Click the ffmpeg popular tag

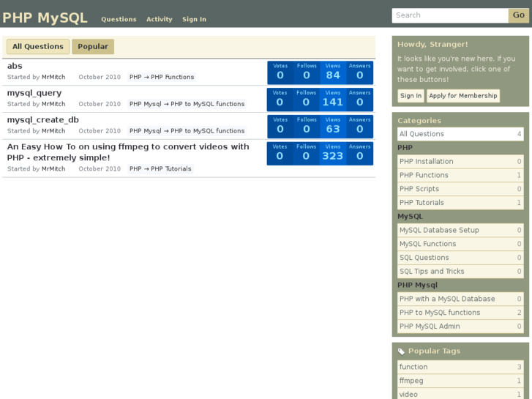[460, 381]
